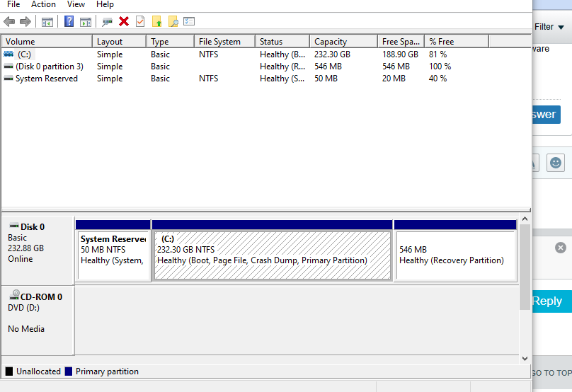This screenshot has width=572, height=392.
Task: Click the Connect disk toolbar icon
Action: pyautogui.click(x=108, y=22)
